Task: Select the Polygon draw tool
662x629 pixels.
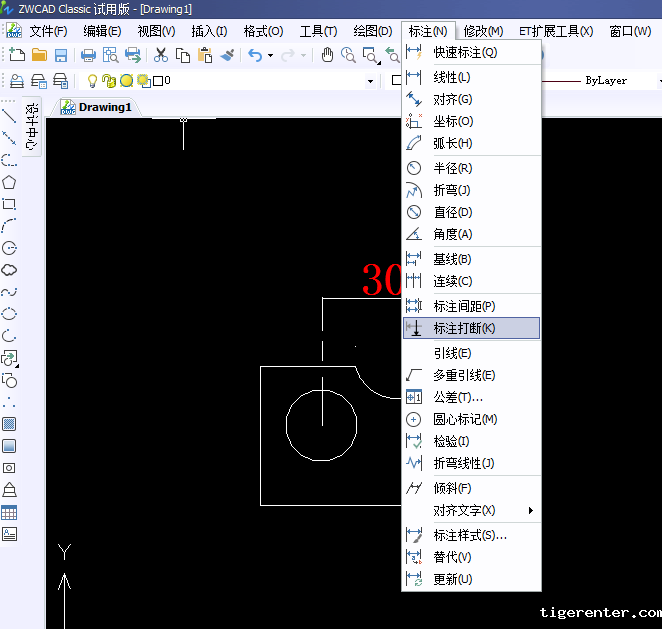Action: [x=9, y=182]
